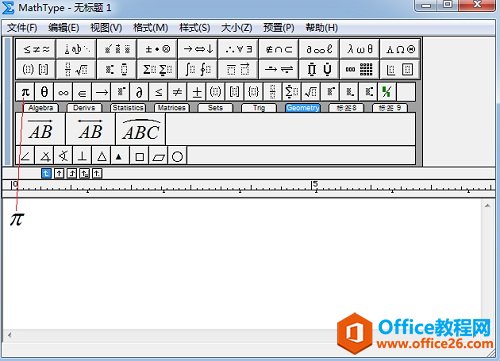
Task: Select the right-aligned tab stop button
Action: pyautogui.click(x=72, y=173)
